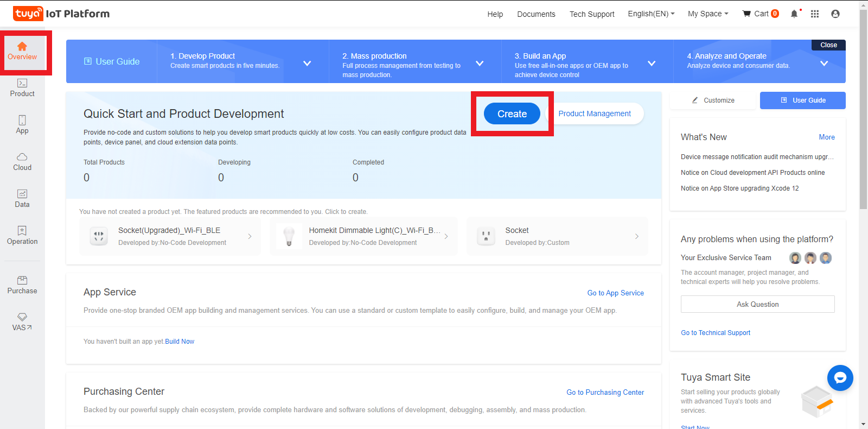
Task: Go to Cloud in the left sidebar
Action: click(x=22, y=162)
